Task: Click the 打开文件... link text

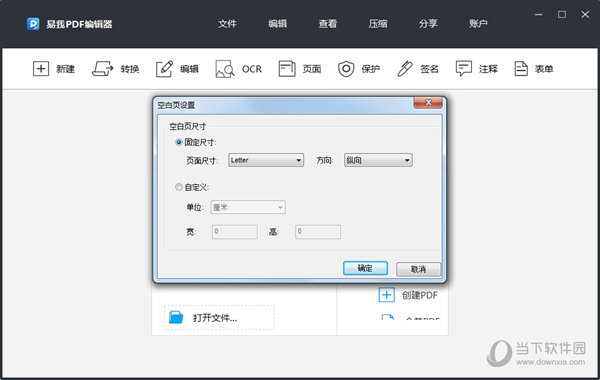Action: click(215, 318)
